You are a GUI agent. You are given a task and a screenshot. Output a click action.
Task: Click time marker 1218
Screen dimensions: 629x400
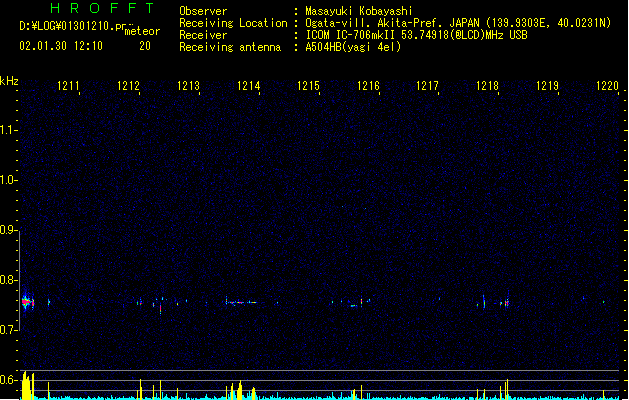coord(487,86)
